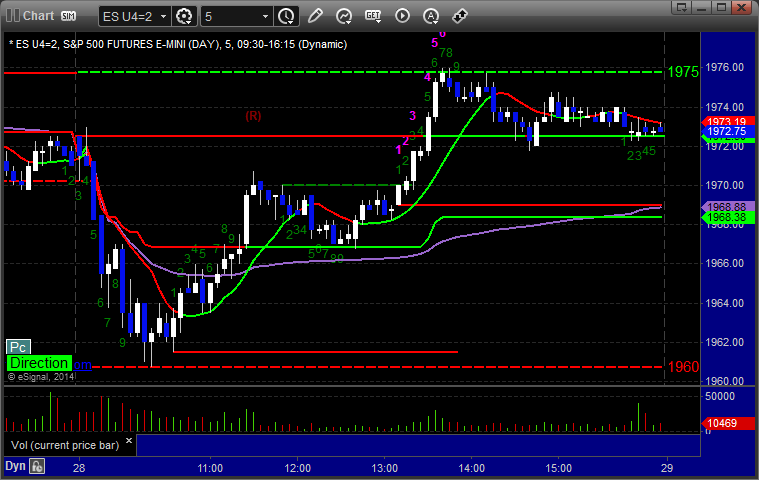759x480 pixels.
Task: Open the time template clock icon
Action: 286,16
